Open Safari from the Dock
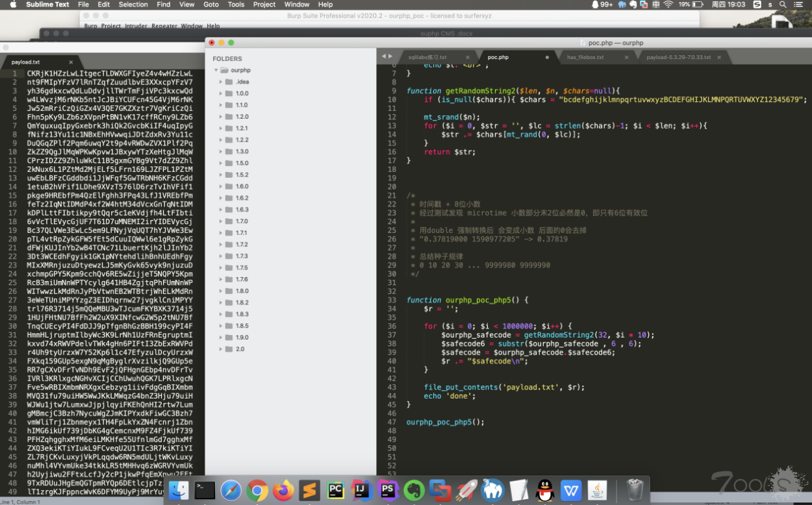 [231, 490]
